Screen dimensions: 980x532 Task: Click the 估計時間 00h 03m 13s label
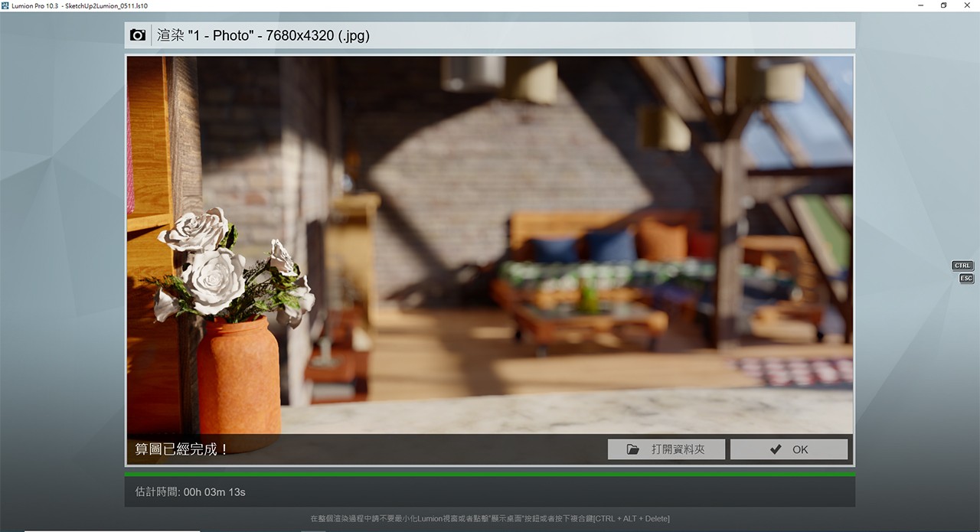pyautogui.click(x=190, y=491)
